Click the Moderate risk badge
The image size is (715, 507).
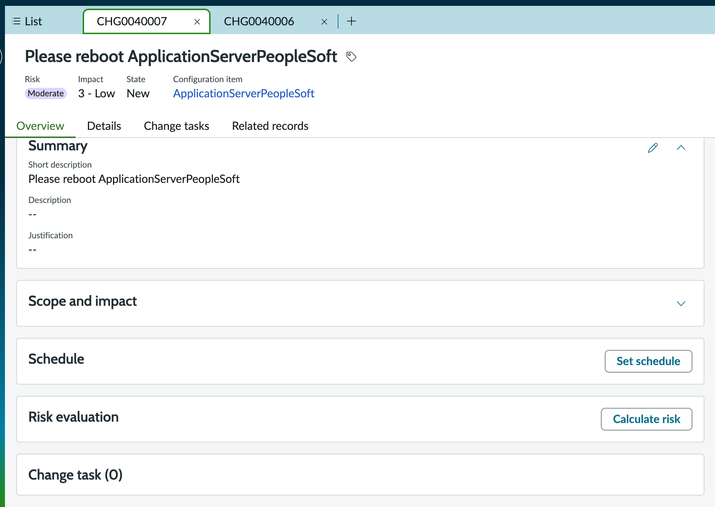pyautogui.click(x=46, y=94)
